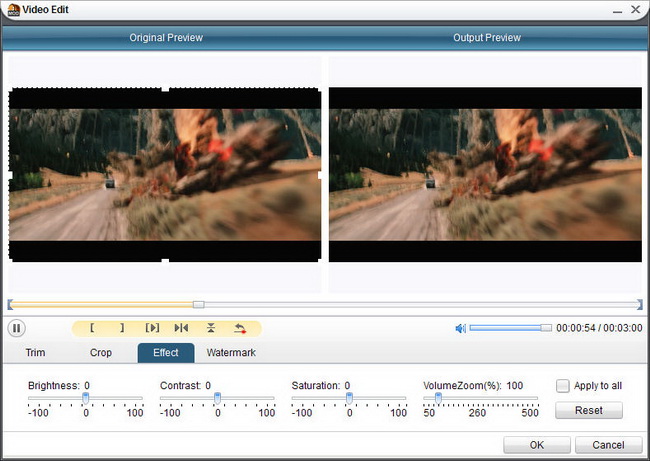Click the top crop handle on original preview
Image resolution: width=650 pixels, height=461 pixels.
coord(165,89)
